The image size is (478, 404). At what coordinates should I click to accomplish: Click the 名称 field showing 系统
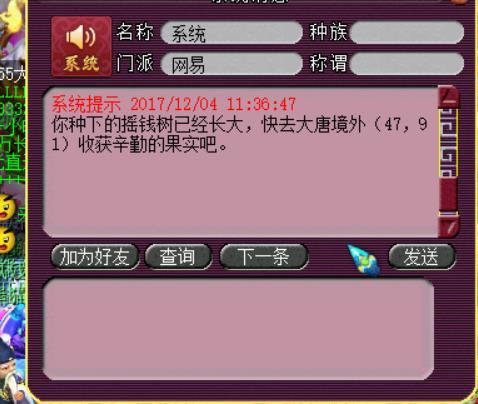click(x=231, y=33)
